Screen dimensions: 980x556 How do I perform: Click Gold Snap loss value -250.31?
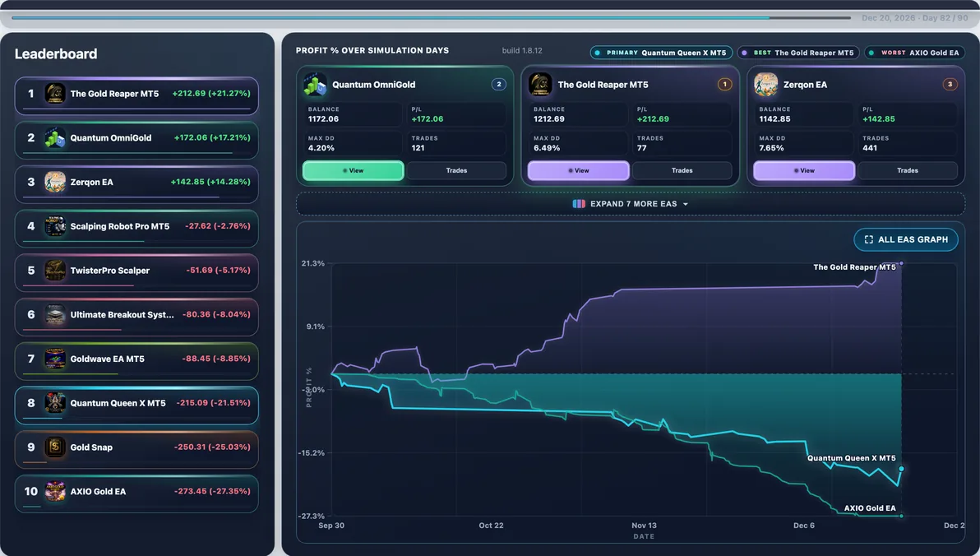coord(212,447)
